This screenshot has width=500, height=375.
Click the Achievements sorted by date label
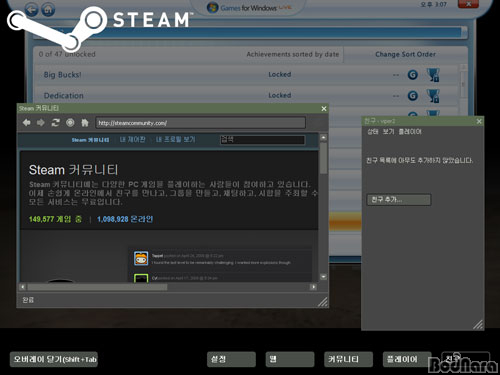click(x=293, y=54)
